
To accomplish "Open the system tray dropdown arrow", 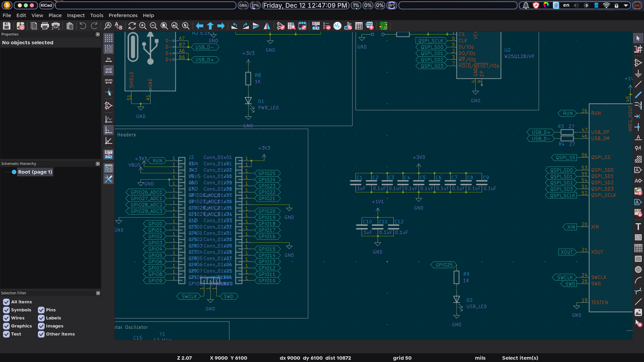I will point(626,5).
